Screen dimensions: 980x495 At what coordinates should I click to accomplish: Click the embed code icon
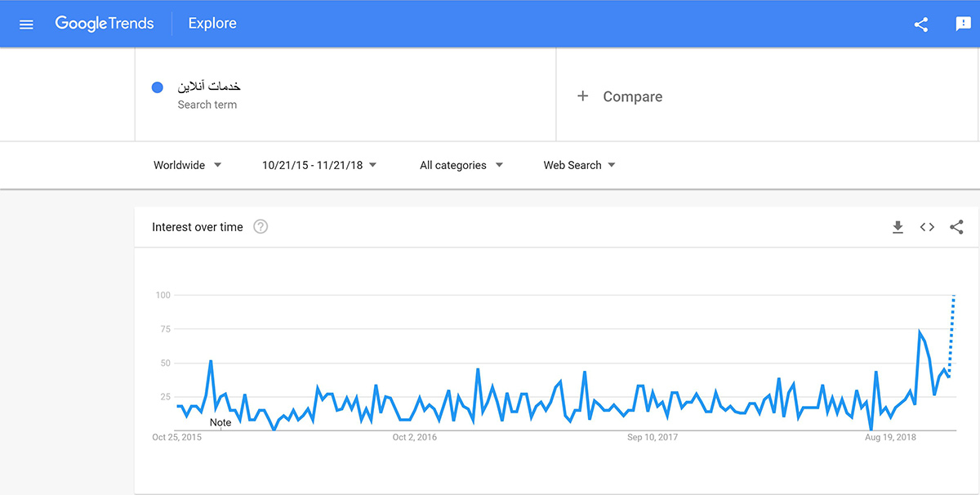point(927,227)
